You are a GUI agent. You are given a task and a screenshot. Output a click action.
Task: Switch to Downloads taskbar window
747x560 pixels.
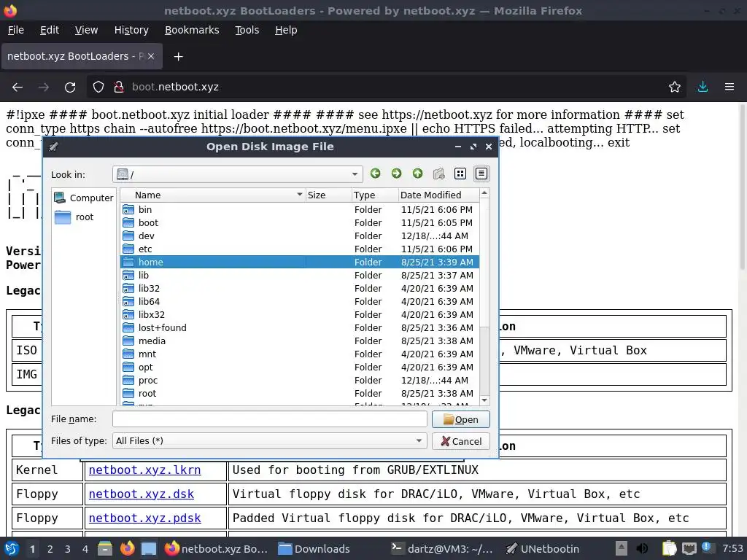314,549
